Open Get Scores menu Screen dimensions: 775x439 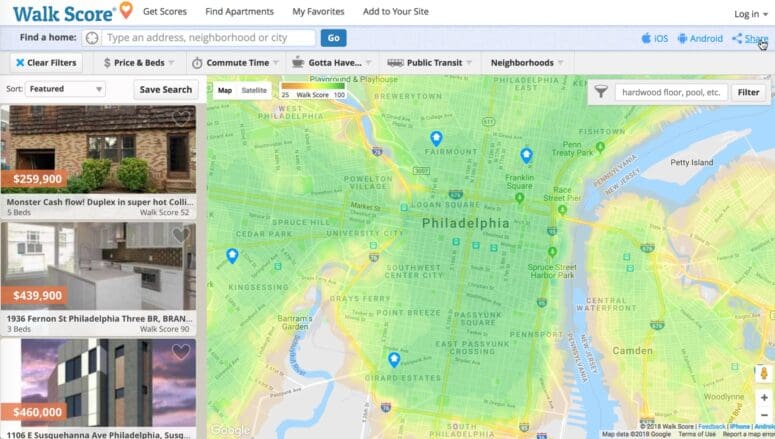click(x=165, y=11)
